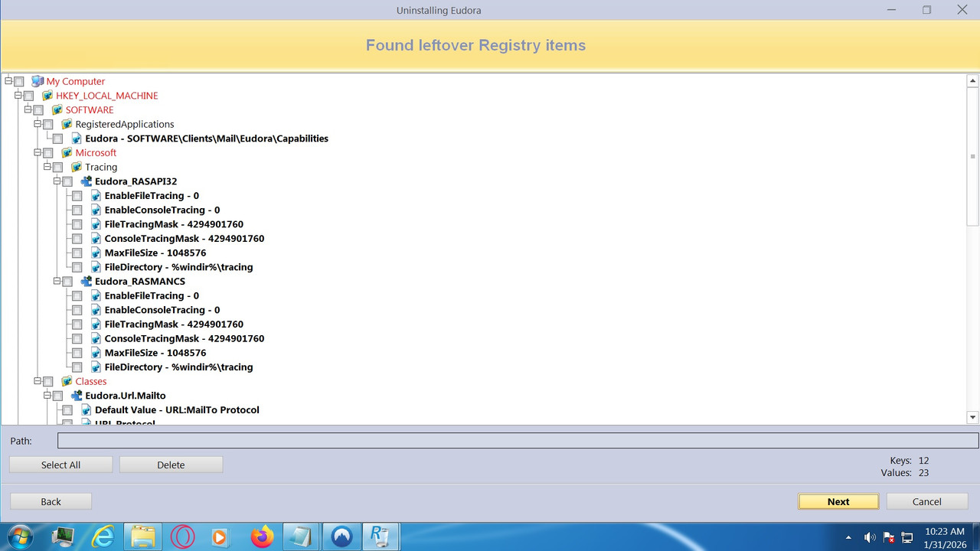The height and width of the screenshot is (551, 980).
Task: Tick ConsoleTracingMask checkbox under Eudora_RASAPI32
Action: pyautogui.click(x=77, y=238)
